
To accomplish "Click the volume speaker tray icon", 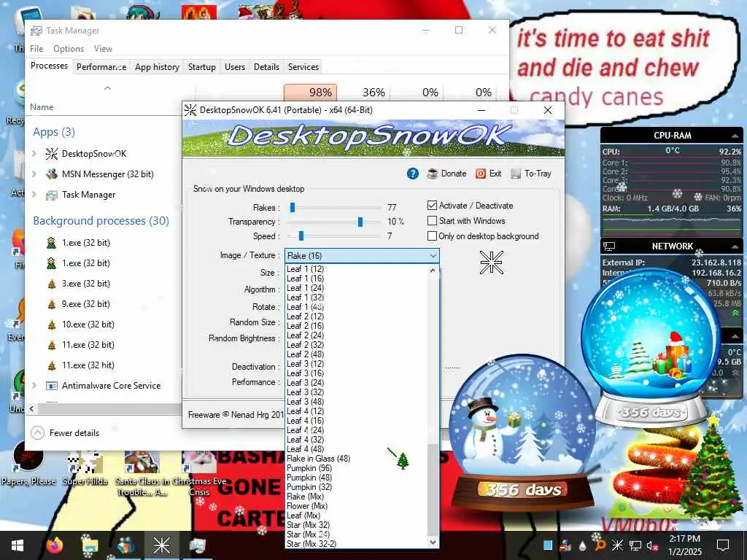I will click(651, 545).
